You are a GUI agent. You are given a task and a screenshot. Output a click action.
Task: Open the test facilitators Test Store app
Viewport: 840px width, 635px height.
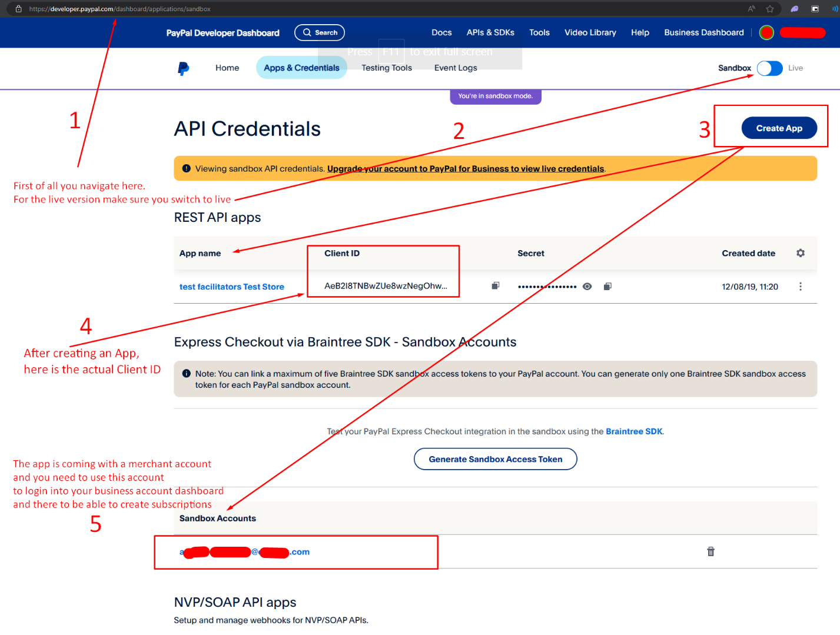231,287
